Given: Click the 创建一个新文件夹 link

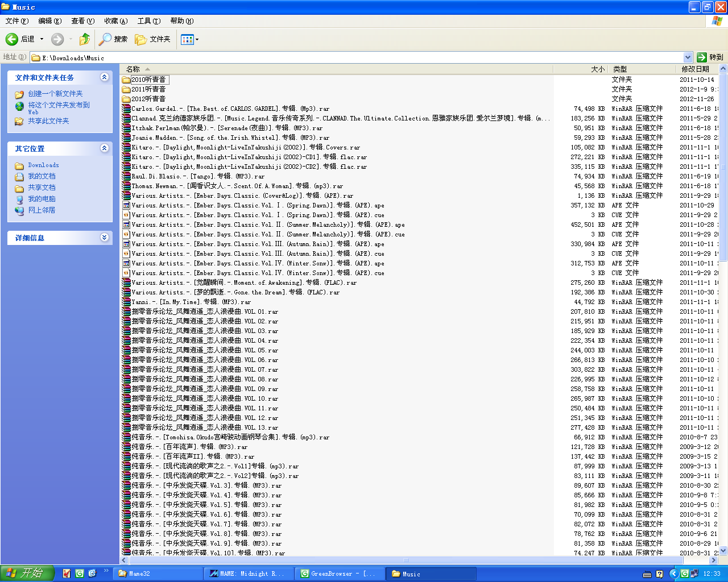Looking at the screenshot, I should 55,94.
